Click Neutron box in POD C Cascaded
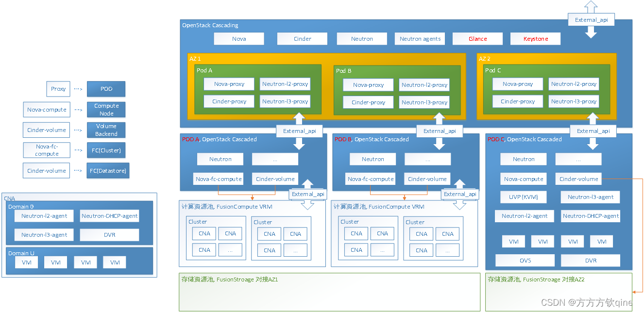The height and width of the screenshot is (312, 644). pos(524,159)
